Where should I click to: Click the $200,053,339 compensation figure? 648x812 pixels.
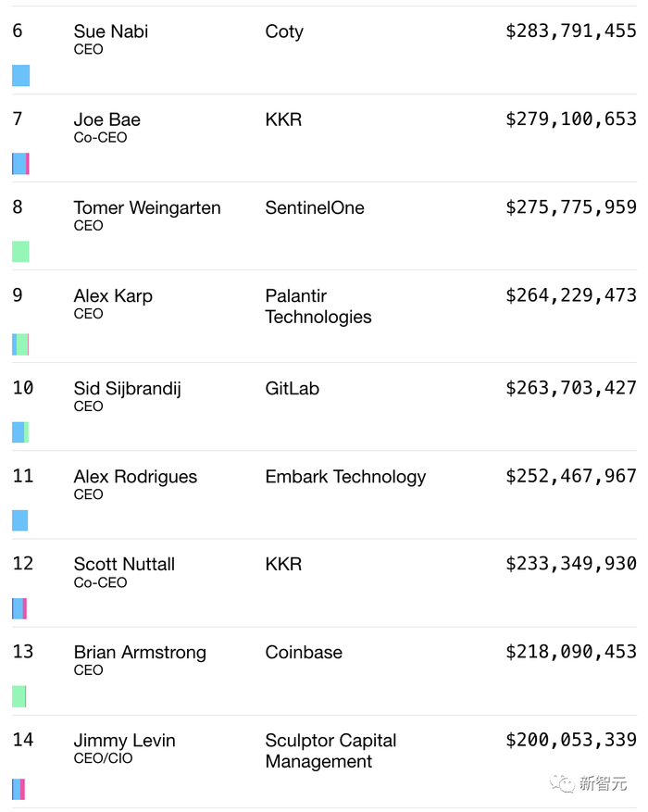[570, 740]
